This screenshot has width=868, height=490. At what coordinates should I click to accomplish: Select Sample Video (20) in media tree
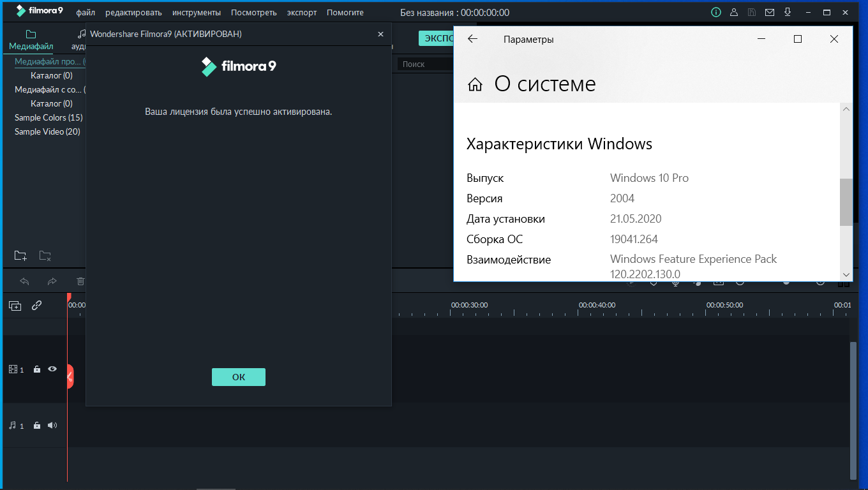click(47, 131)
